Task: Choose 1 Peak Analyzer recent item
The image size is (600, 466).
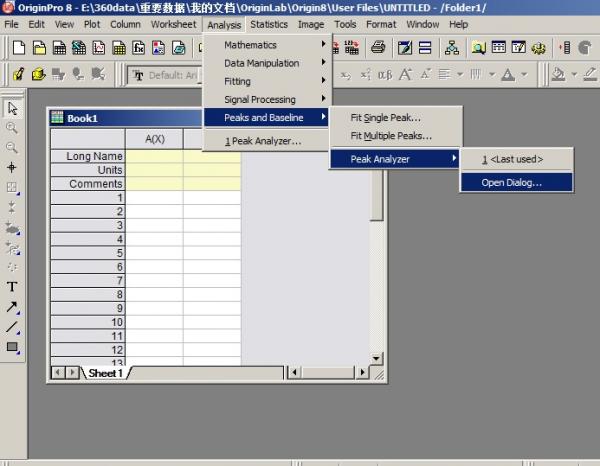Action: (x=266, y=141)
